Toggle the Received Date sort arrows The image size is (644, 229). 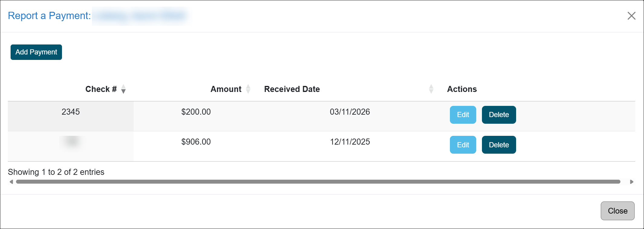(x=431, y=89)
